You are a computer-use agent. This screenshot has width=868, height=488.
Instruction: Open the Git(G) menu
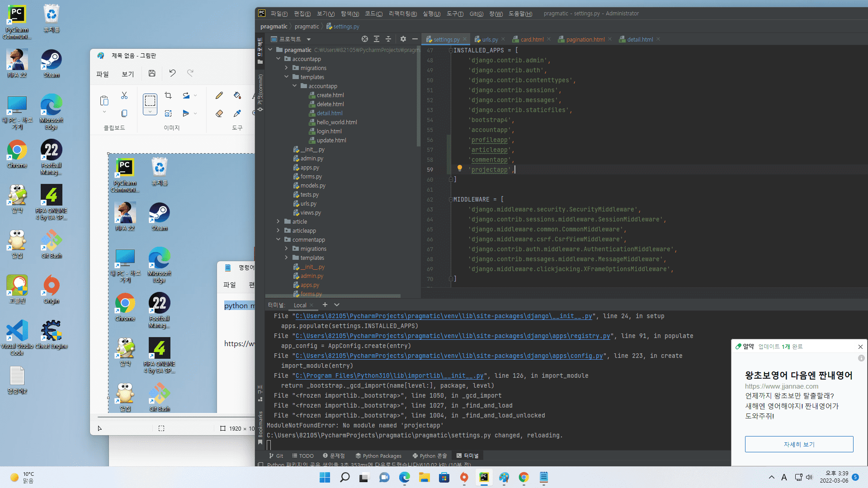[x=476, y=14]
